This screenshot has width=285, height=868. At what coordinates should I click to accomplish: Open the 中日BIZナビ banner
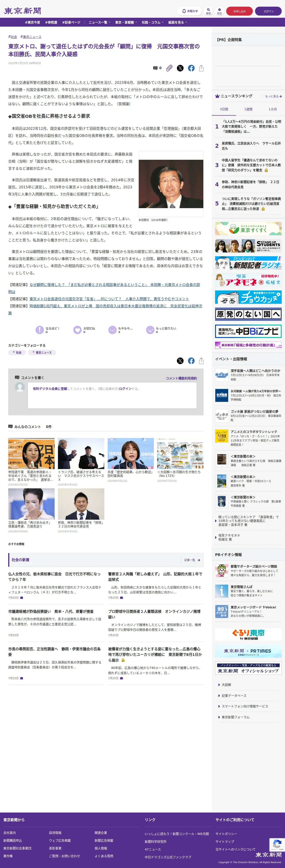click(x=248, y=331)
